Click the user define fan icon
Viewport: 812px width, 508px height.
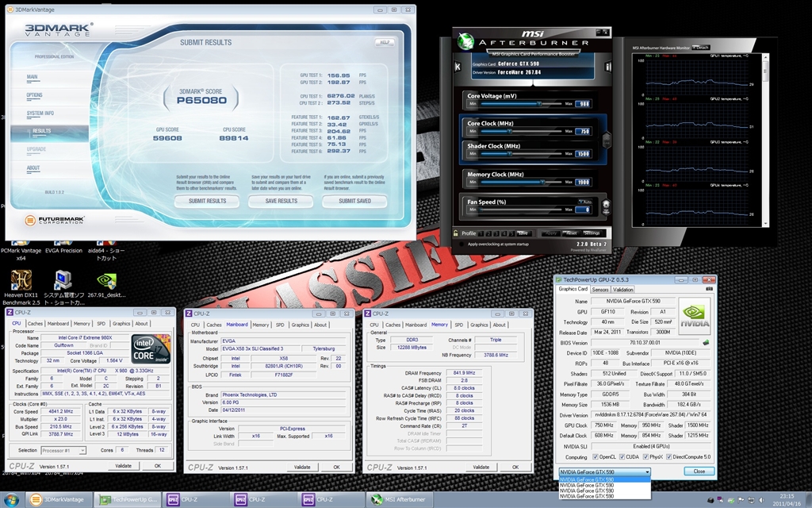tap(606, 206)
